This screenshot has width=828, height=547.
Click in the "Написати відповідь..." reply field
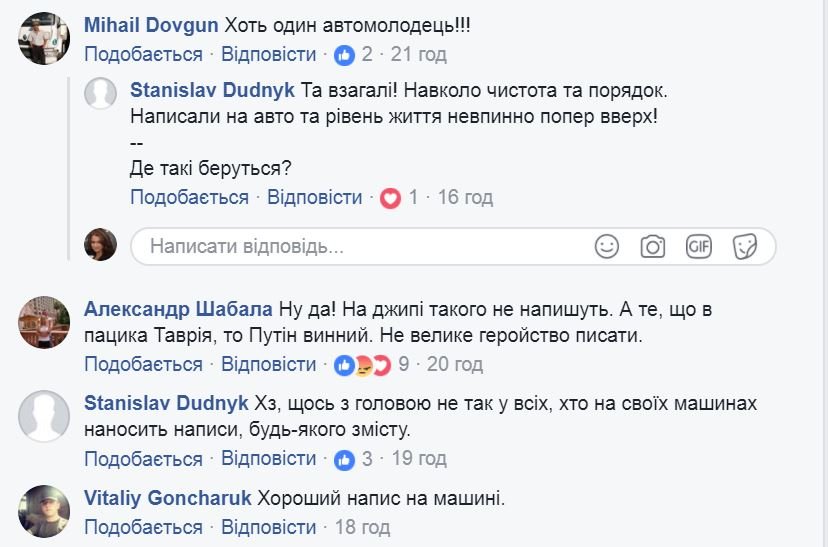tap(360, 246)
